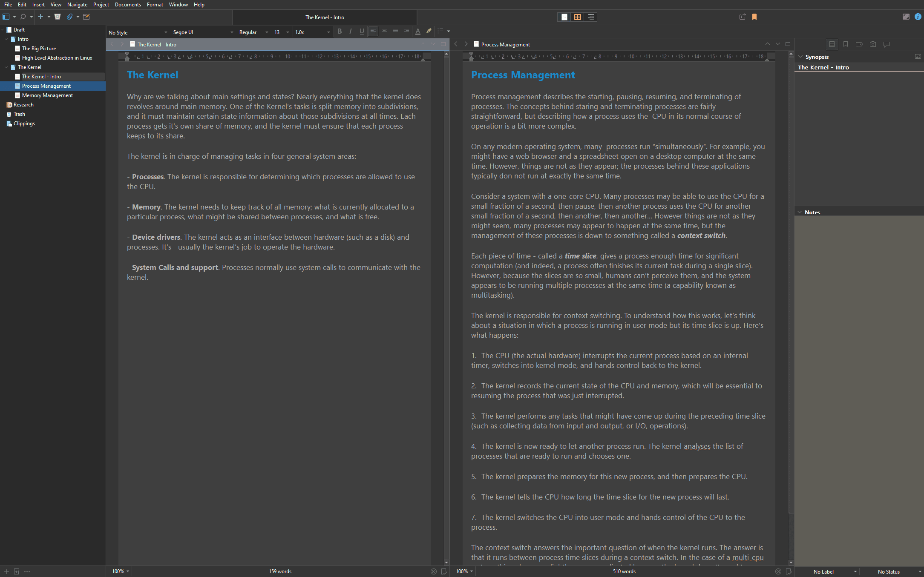
Task: Toggle italic formatting
Action: 350,32
